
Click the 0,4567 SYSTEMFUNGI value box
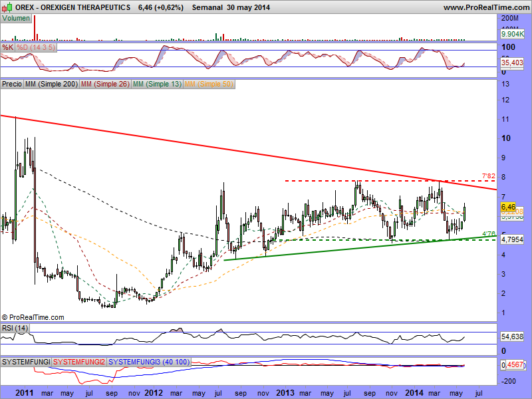click(x=512, y=364)
